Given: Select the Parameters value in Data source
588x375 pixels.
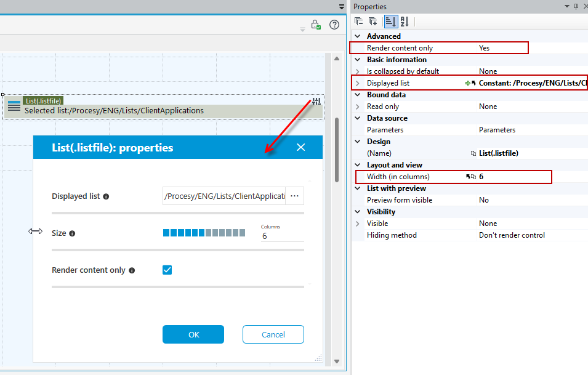Looking at the screenshot, I should pyautogui.click(x=497, y=130).
